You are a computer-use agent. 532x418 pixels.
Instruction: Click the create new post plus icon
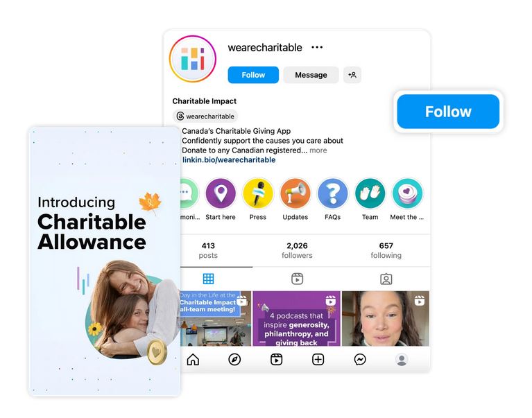318,359
